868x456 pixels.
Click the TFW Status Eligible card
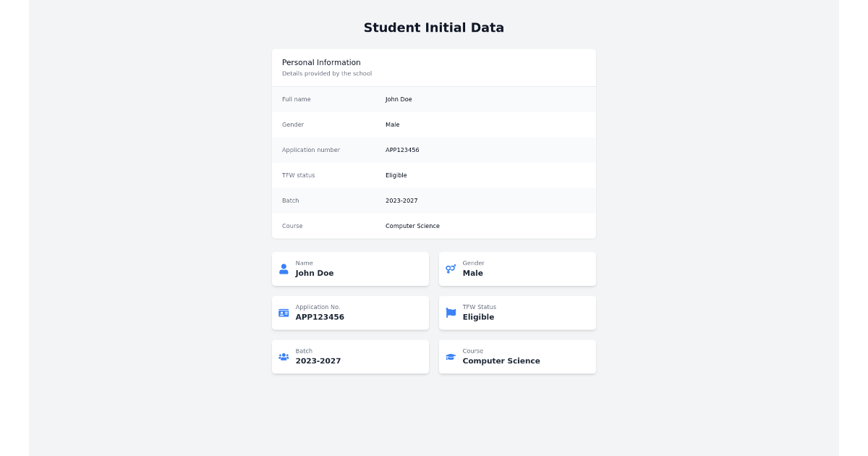pos(517,313)
